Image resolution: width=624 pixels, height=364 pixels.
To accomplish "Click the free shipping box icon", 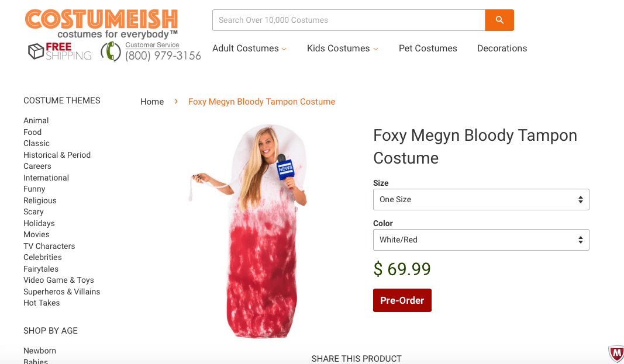I will (36, 51).
